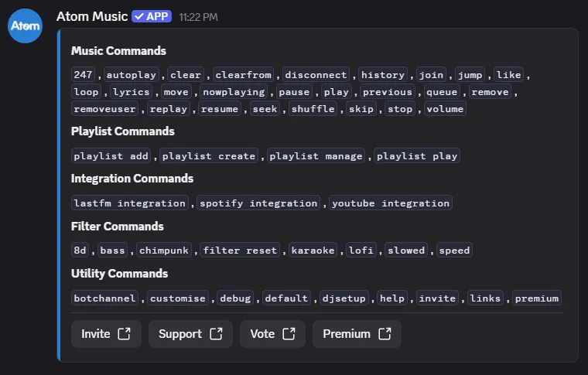
Task: Click the 'remove' command tag
Action: click(490, 92)
